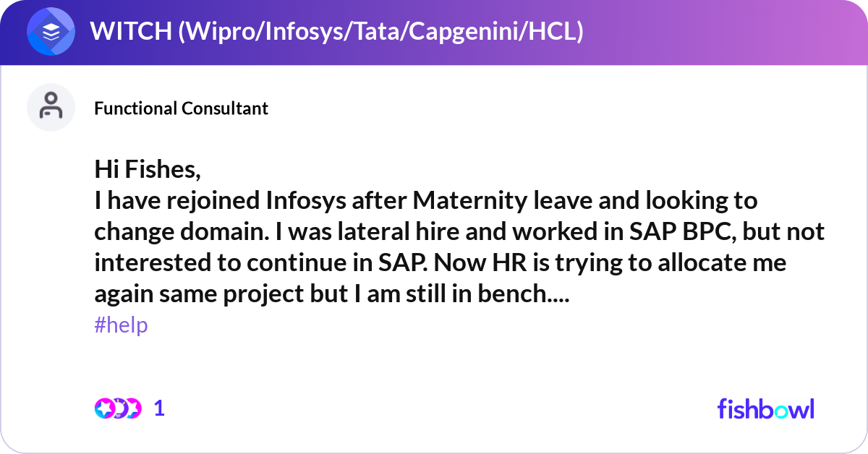Click the grey circle behind the avatar
Image resolution: width=868 pixels, height=454 pixels.
click(x=51, y=107)
